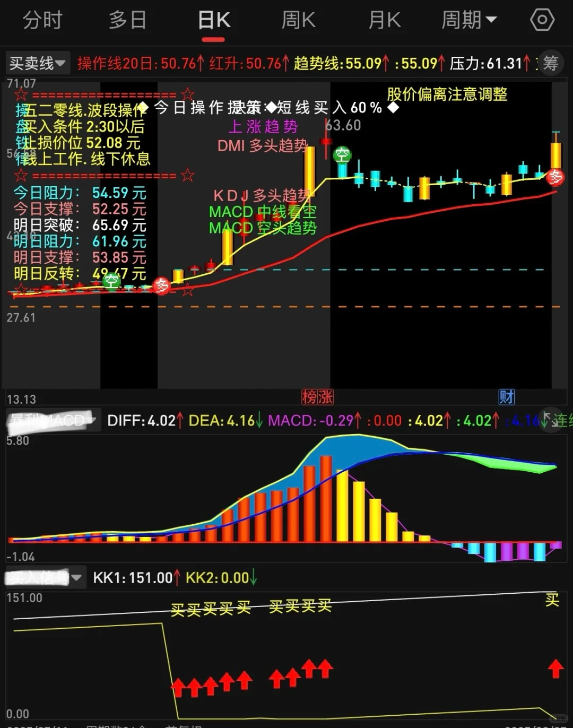Screen dimensions: 573x728
Task: Tap the 63.60 high price label
Action: [343, 125]
